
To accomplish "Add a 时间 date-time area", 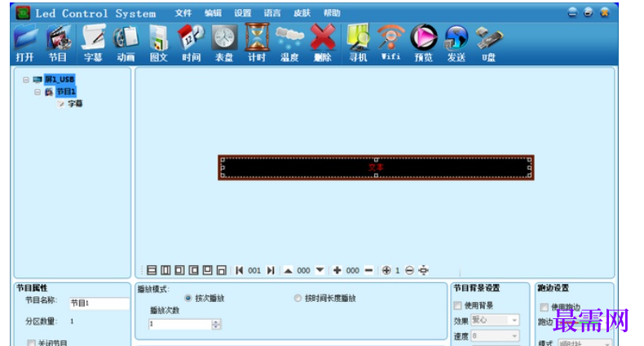I will pyautogui.click(x=192, y=42).
